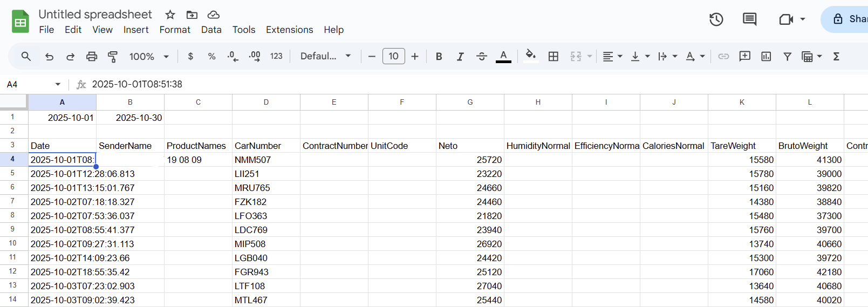
Task: Toggle bold formatting
Action: 439,56
